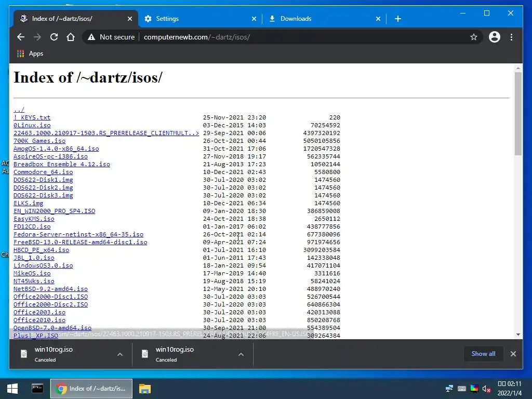The height and width of the screenshot is (399, 532).
Task: Click the scrollbar down arrow
Action: (518, 335)
